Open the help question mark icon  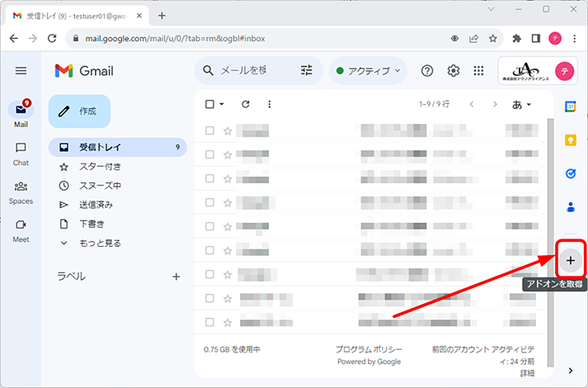tap(427, 70)
